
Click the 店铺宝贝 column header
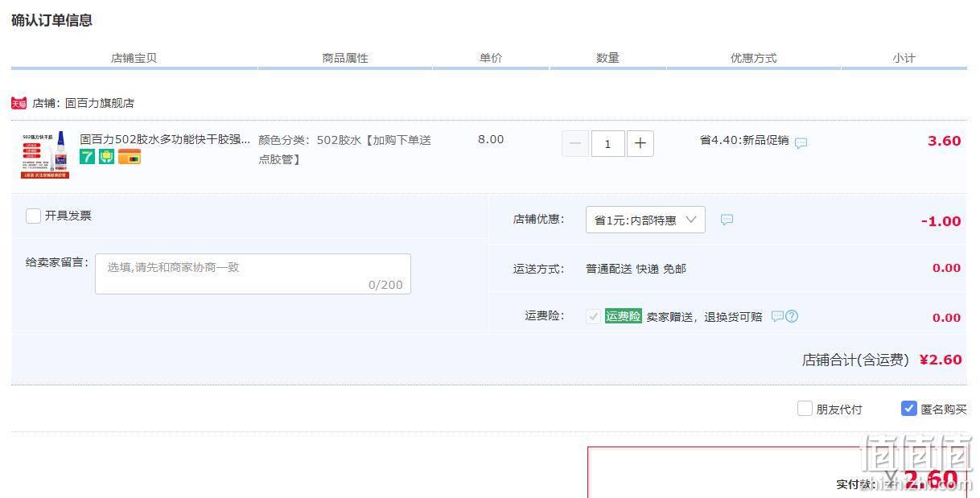point(134,58)
